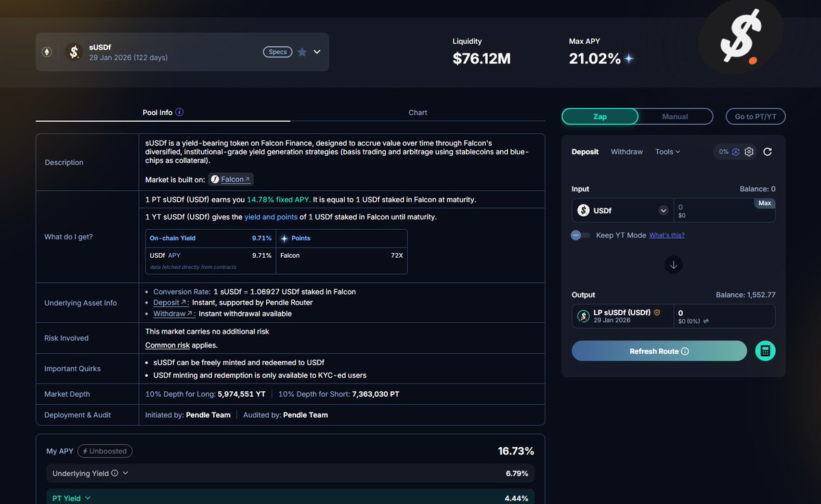Open the USDf input token dropdown
This screenshot has height=504, width=821.
663,211
